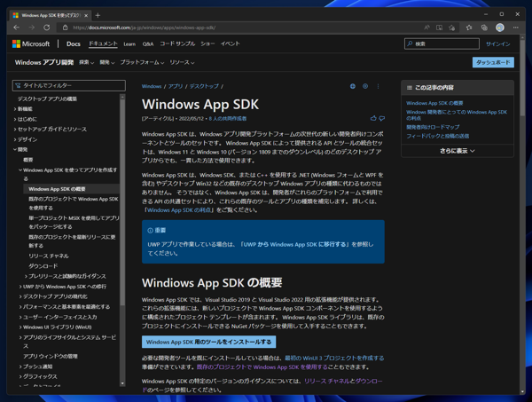Image resolution: width=532 pixels, height=402 pixels.
Task: Add this page to favorites via star icon
Action: [451, 28]
